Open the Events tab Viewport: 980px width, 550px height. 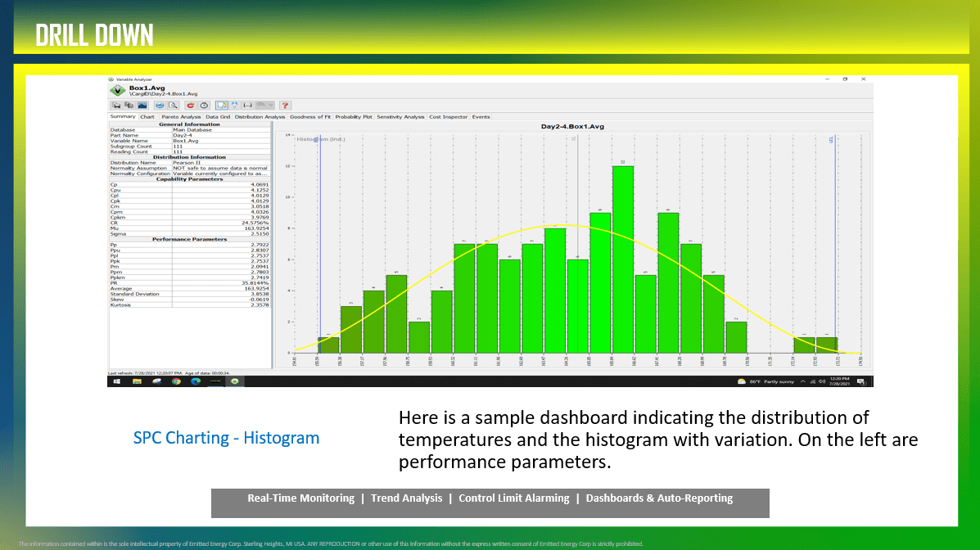point(481,117)
